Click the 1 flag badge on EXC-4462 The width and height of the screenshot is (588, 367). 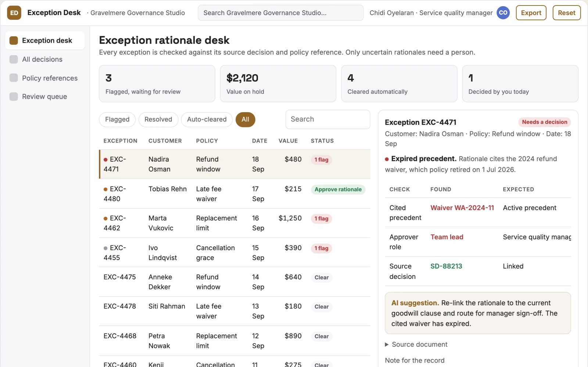(x=321, y=219)
